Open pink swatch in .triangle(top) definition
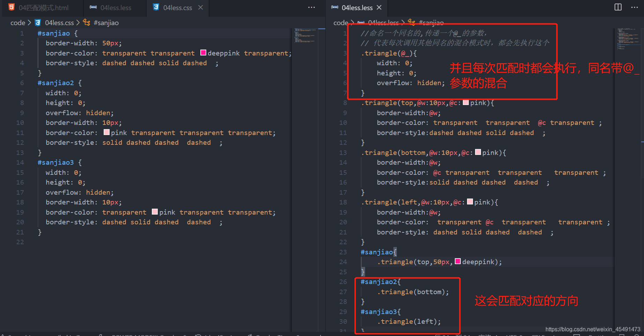 coord(466,102)
